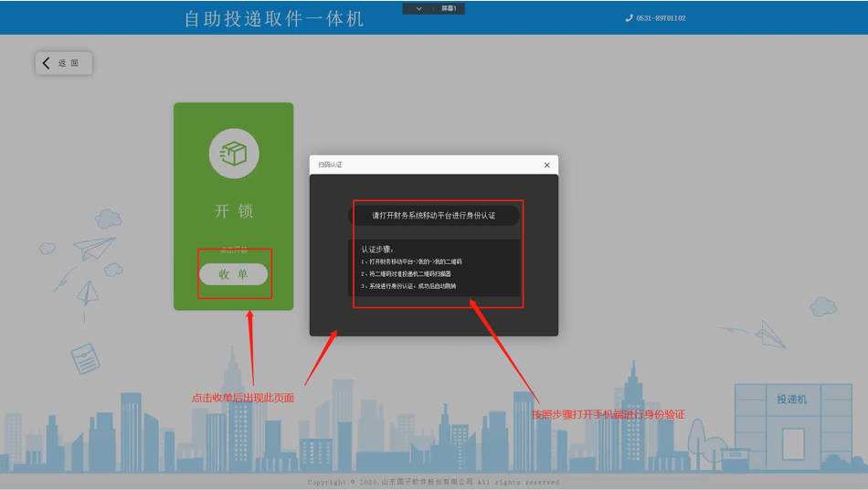Click the 自助投递取件一体机 header title
Viewport: 868px width, 490px height.
[274, 18]
